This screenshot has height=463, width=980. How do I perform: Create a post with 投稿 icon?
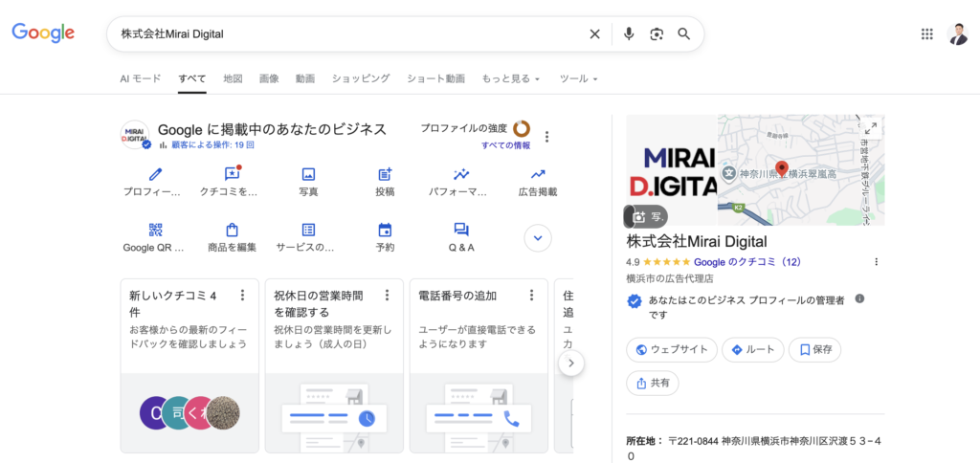(385, 174)
